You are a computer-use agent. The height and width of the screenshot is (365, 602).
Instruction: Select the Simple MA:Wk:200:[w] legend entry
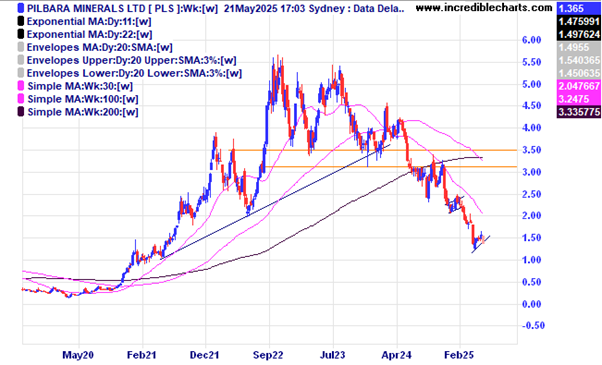point(83,112)
